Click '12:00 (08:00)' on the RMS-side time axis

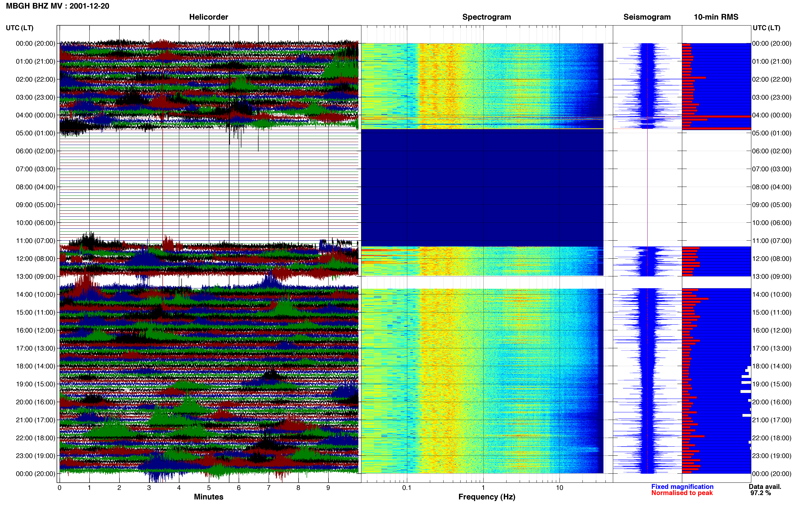pos(772,259)
